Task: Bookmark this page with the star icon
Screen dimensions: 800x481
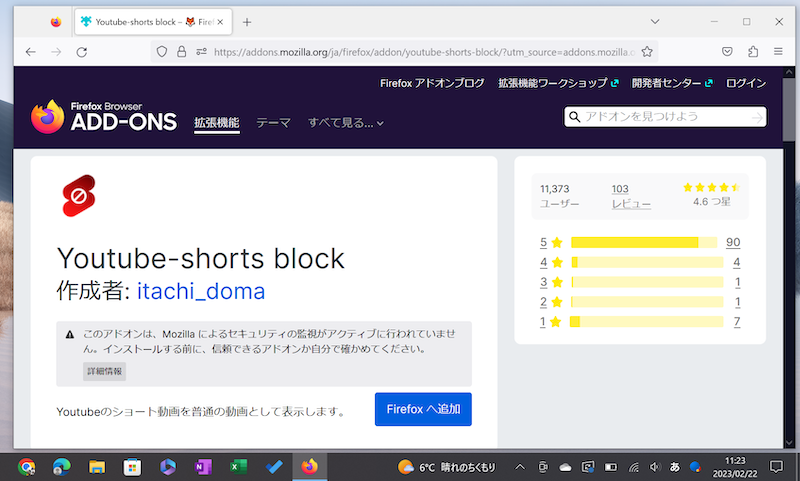Action: (647, 52)
